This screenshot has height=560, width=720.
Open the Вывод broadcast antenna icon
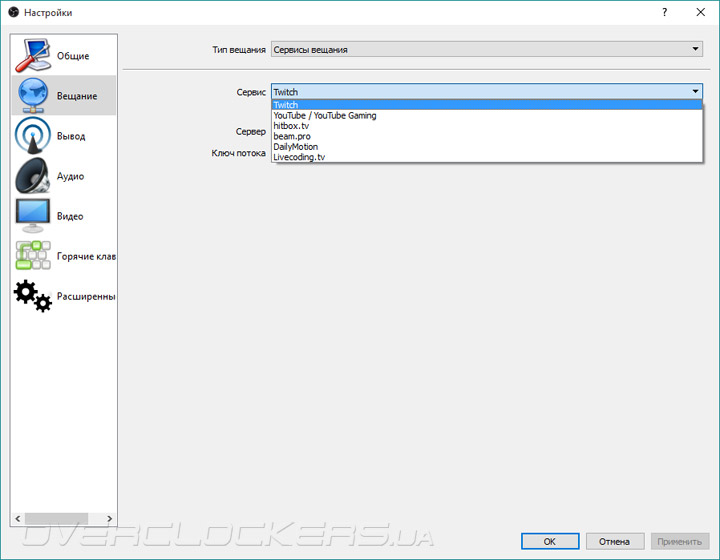[33, 135]
